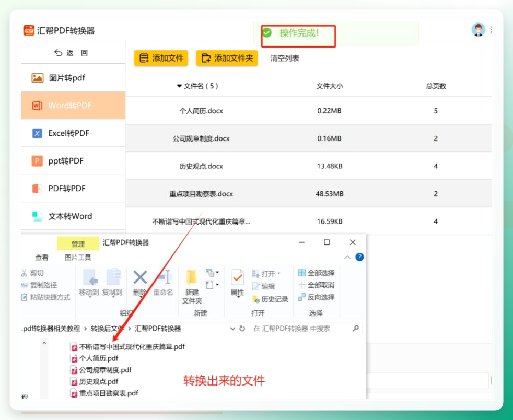Select 历史观点.pdf in Explorer
Image resolution: width=513 pixels, height=420 pixels.
[94, 381]
